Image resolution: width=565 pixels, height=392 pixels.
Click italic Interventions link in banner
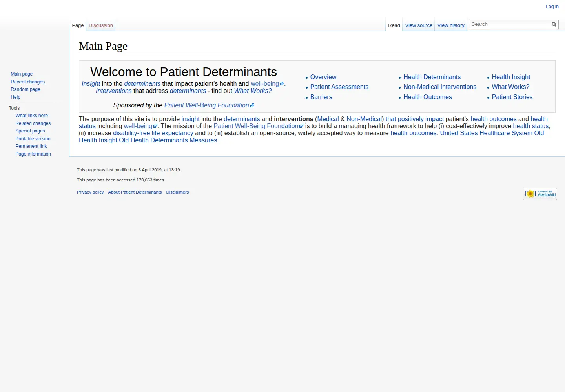[x=114, y=91]
